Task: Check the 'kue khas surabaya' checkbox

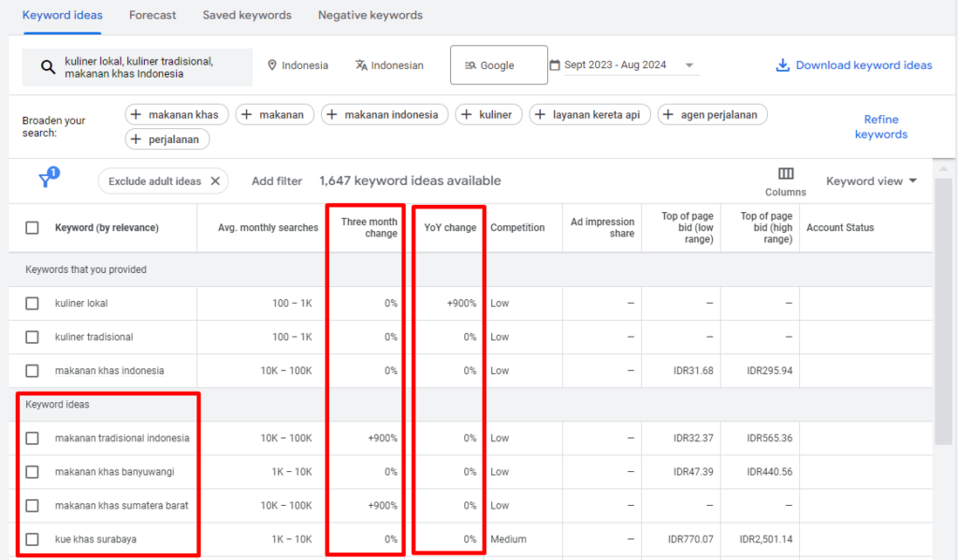Action: click(x=33, y=539)
